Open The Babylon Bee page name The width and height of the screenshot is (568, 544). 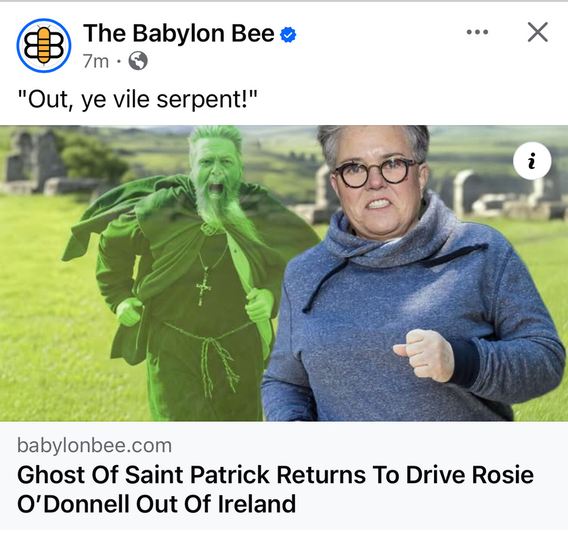coord(179,33)
